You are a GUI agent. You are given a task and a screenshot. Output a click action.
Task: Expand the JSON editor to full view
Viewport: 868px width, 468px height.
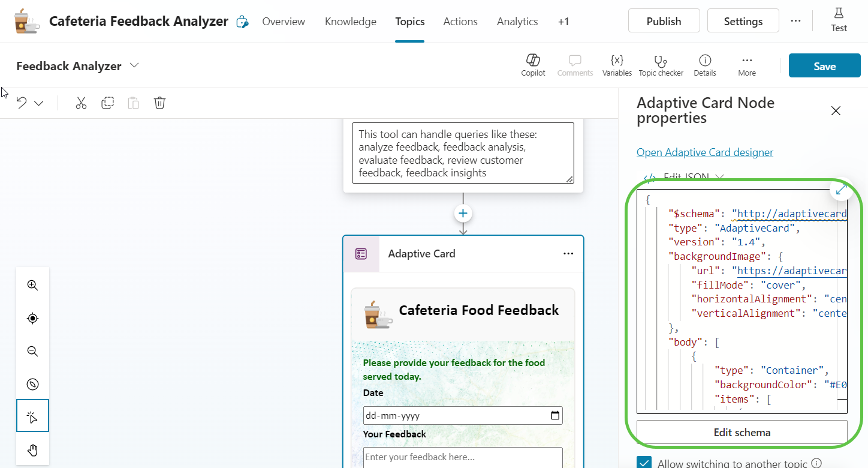coord(841,190)
